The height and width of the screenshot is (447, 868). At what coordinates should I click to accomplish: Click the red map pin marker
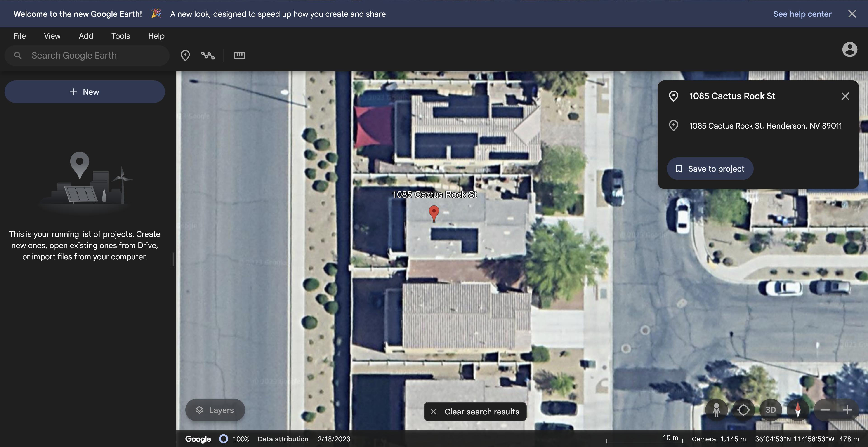[434, 214]
